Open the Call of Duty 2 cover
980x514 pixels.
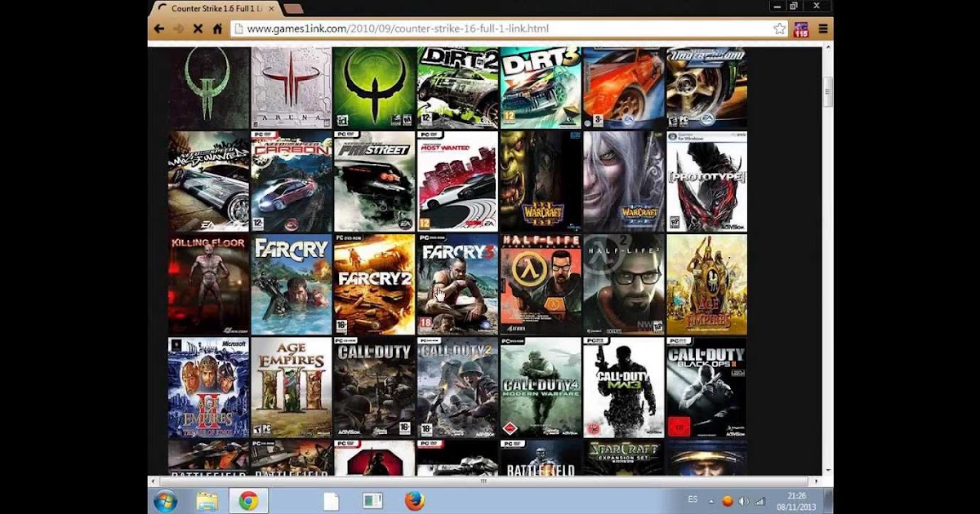[457, 388]
